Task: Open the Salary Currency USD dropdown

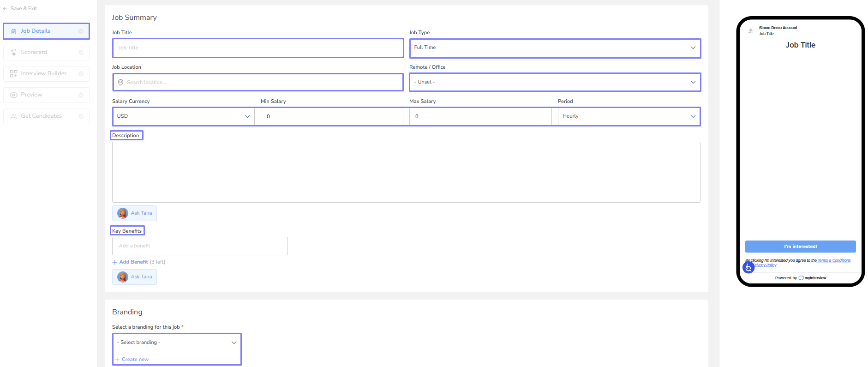Action: tap(183, 116)
